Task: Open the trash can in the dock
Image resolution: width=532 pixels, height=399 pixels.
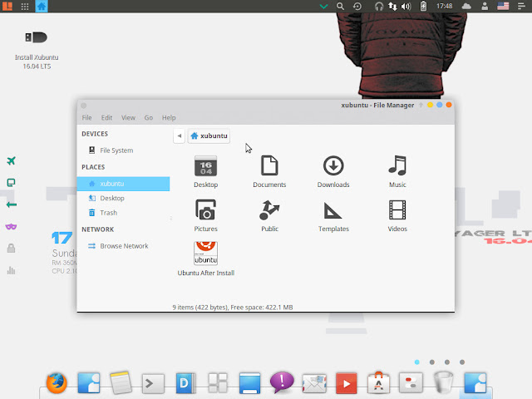Action: 443,382
